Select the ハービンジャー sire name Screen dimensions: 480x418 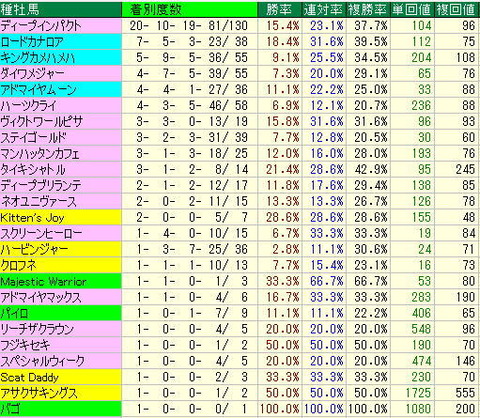34,250
